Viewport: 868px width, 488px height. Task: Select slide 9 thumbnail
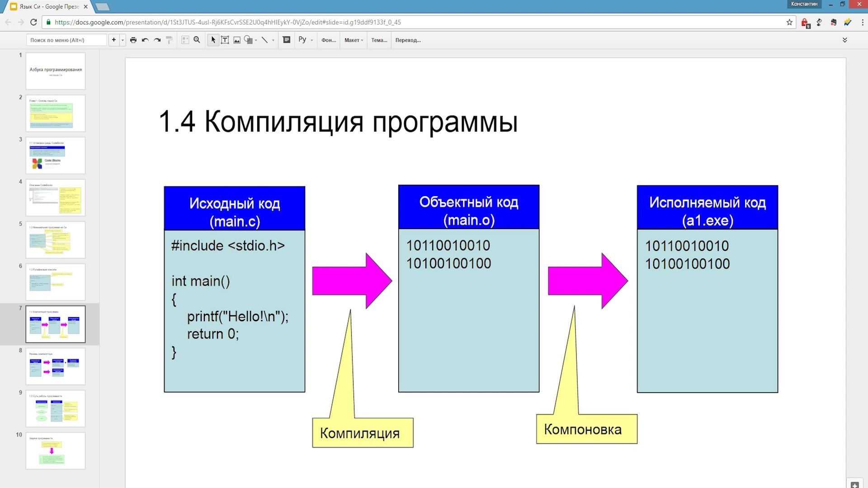(x=56, y=408)
